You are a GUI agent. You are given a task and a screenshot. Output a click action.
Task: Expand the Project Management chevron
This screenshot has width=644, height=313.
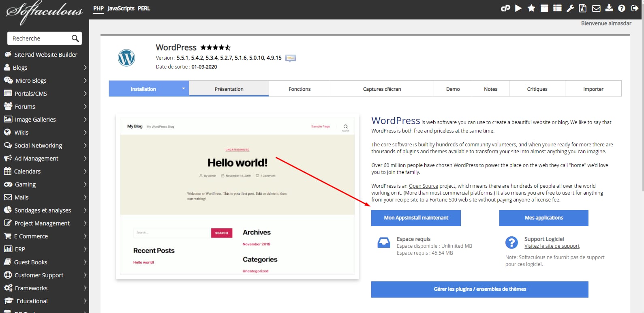point(85,223)
